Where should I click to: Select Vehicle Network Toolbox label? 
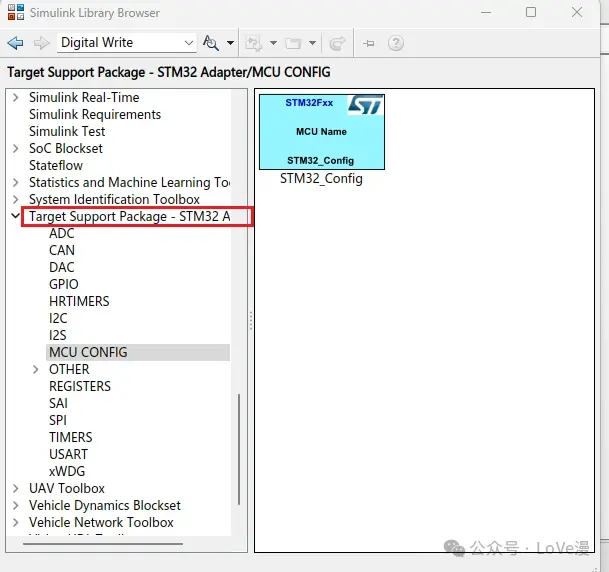[101, 522]
